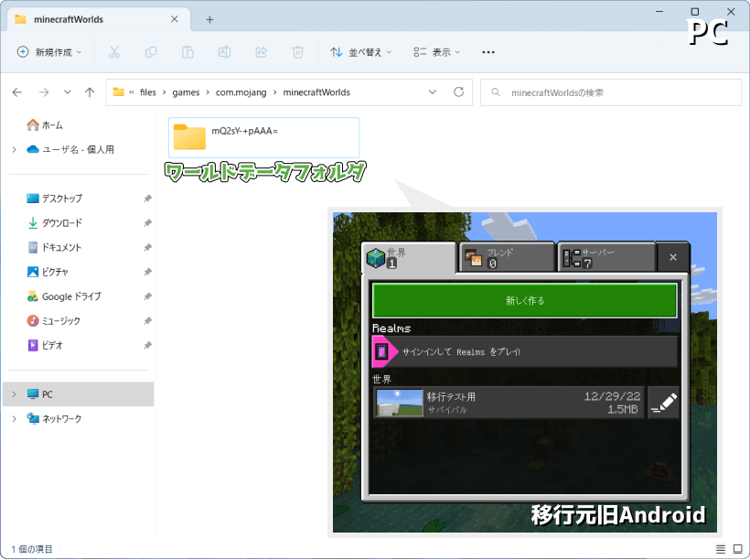Open ダウンロード in quick access
This screenshot has height=560, width=750.
click(55, 222)
